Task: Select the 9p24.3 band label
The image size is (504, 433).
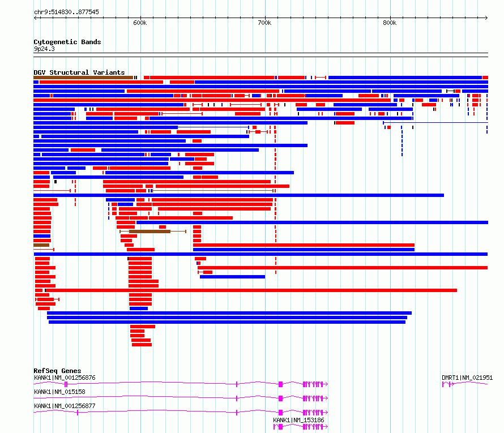Action: (44, 49)
